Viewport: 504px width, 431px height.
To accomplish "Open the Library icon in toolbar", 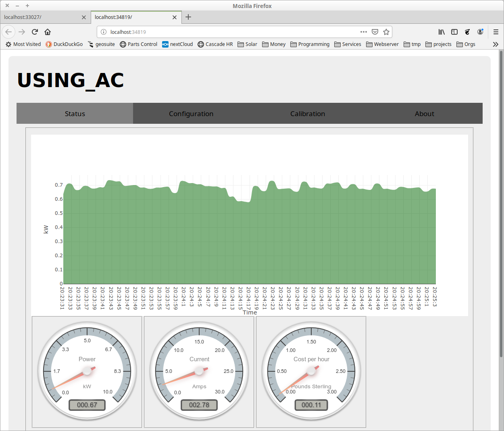I will (x=442, y=32).
